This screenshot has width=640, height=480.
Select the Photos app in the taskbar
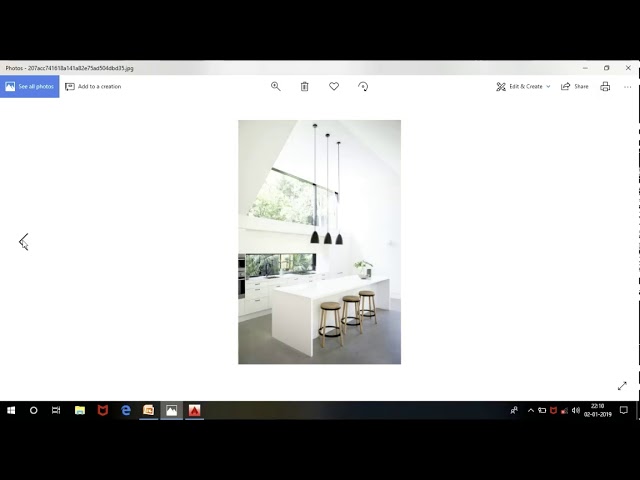click(171, 410)
